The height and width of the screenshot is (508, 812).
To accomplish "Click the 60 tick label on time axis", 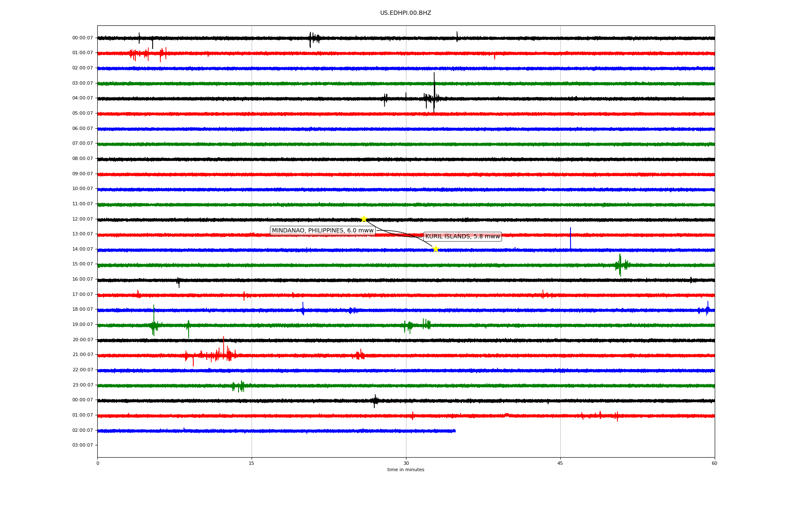I will point(714,463).
